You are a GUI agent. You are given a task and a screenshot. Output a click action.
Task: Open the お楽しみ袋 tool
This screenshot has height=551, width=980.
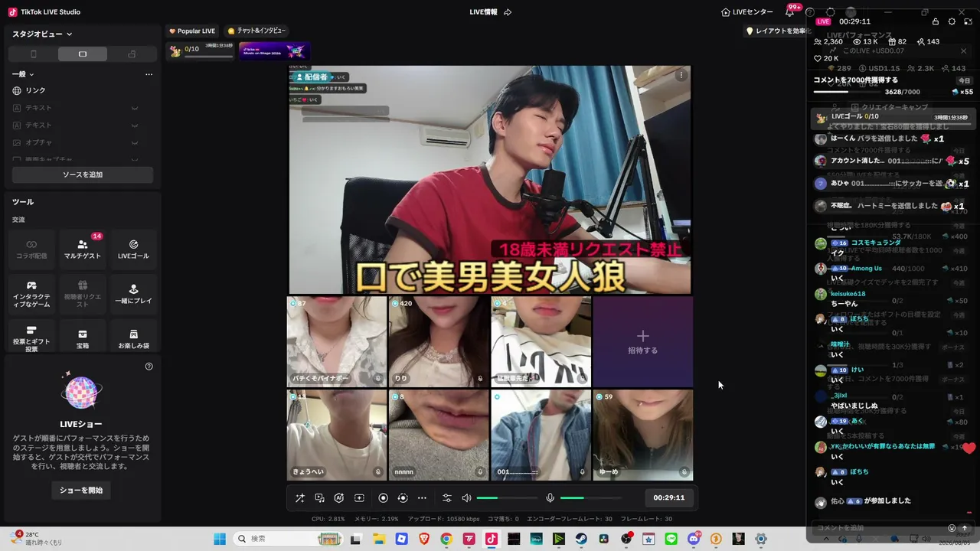coord(133,339)
